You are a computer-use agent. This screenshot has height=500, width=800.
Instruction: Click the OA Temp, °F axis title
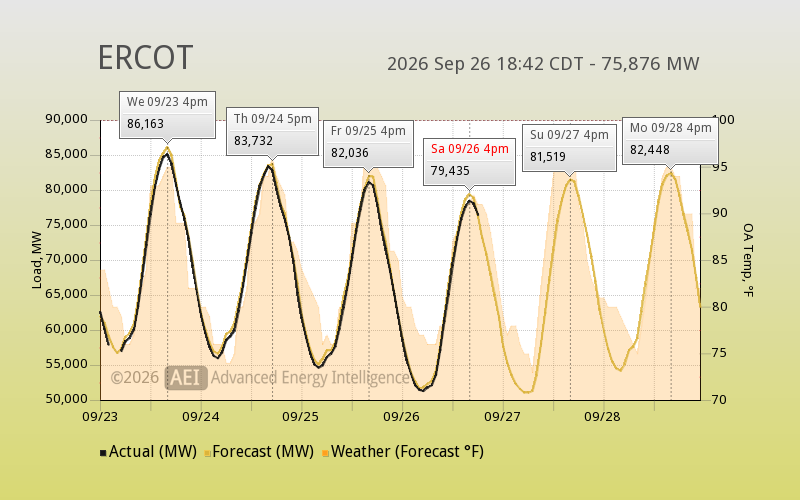click(748, 260)
